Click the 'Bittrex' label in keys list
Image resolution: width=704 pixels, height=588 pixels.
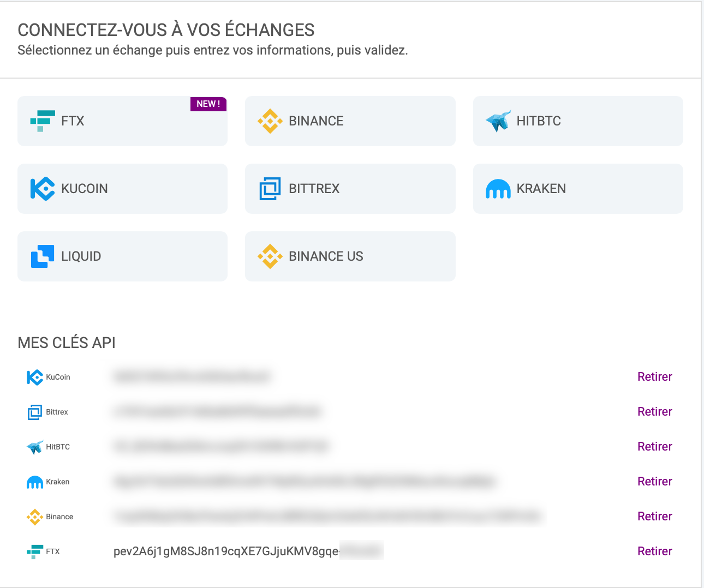[57, 412]
